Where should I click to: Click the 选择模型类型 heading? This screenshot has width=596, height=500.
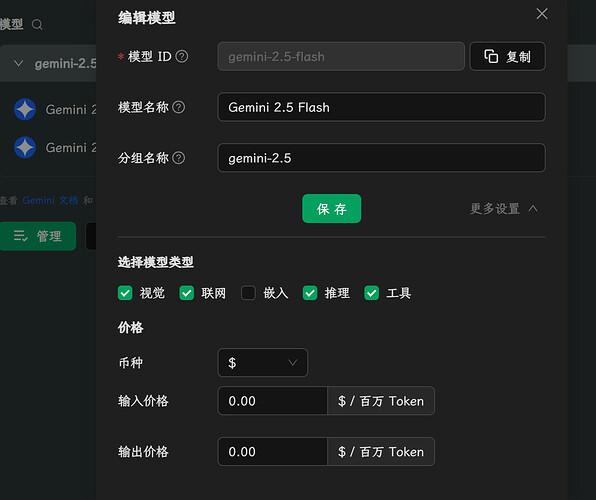[155, 262]
